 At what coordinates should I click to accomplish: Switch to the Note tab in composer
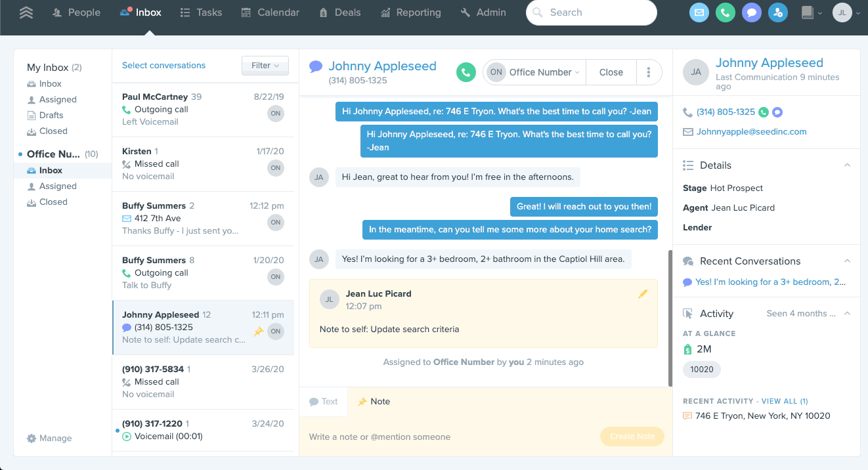pyautogui.click(x=374, y=402)
